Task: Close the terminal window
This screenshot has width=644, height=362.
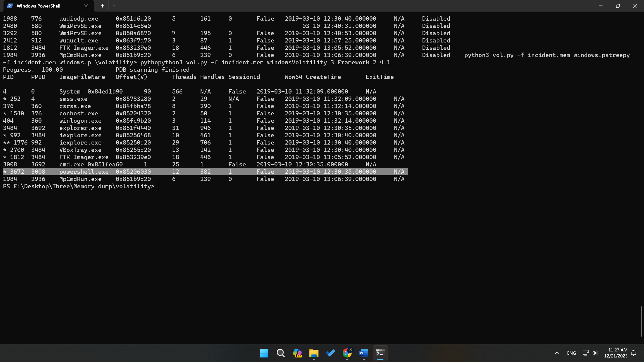Action: pos(635,6)
